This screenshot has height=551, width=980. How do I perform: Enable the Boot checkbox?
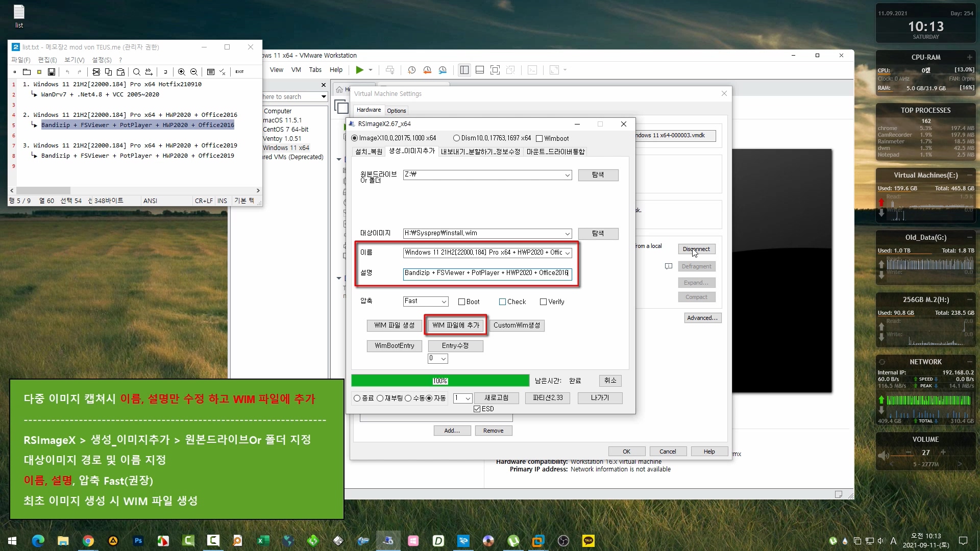tap(461, 302)
